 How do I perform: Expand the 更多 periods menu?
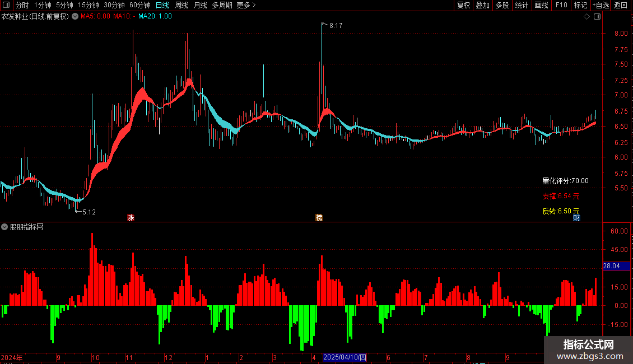(246, 5)
